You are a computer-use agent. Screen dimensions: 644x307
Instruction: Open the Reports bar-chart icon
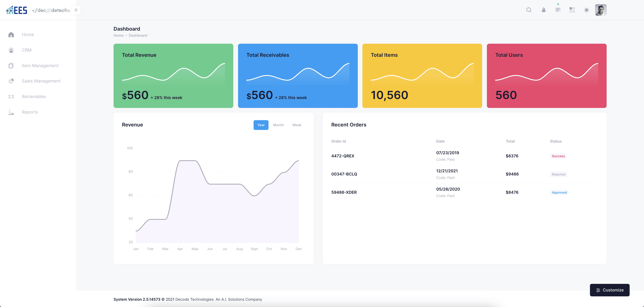point(11,112)
